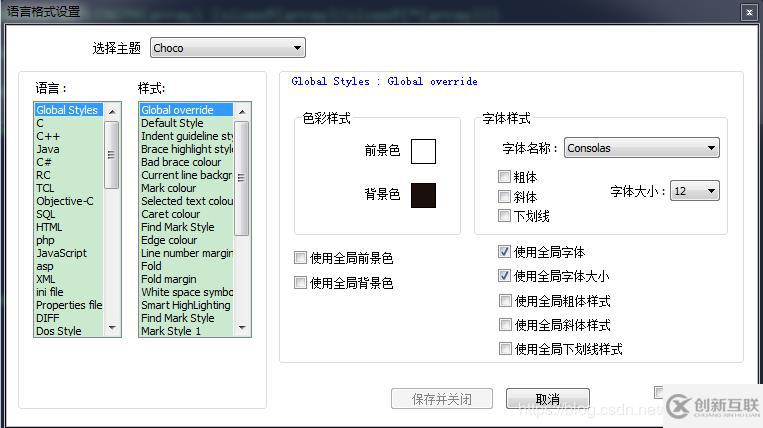This screenshot has height=428, width=763.
Task: Select Global override style
Action: click(x=186, y=110)
